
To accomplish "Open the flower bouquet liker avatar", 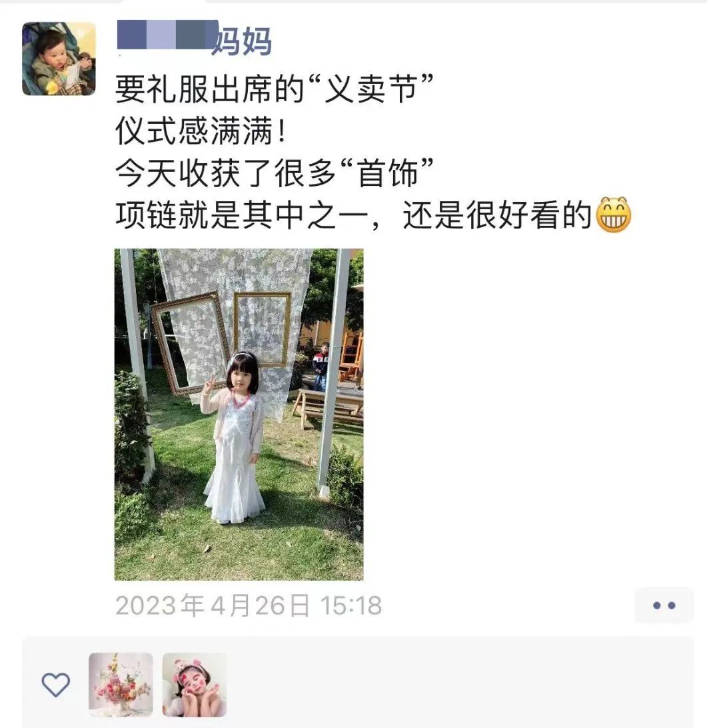I will (121, 685).
